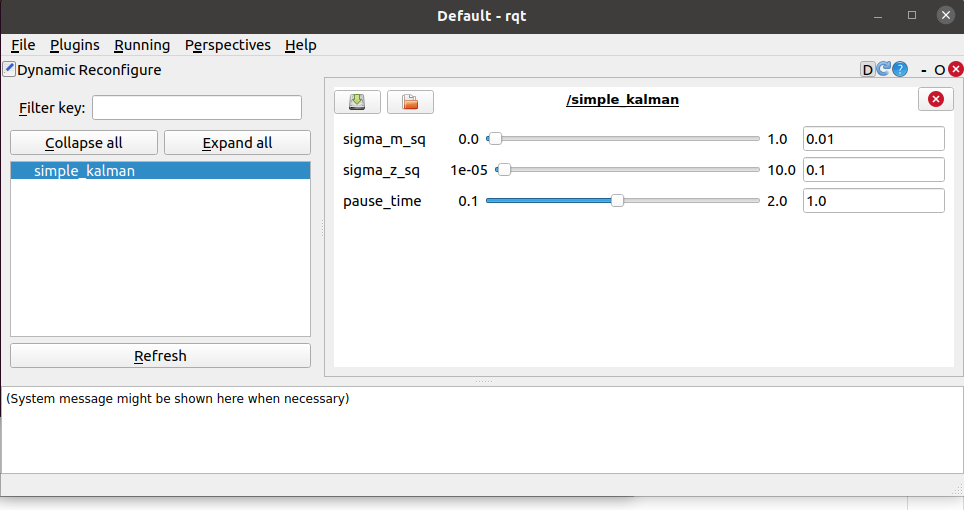Screen dimensions: 964x510
Task: Click the sigma_z_sq slider handle
Action: coord(504,170)
